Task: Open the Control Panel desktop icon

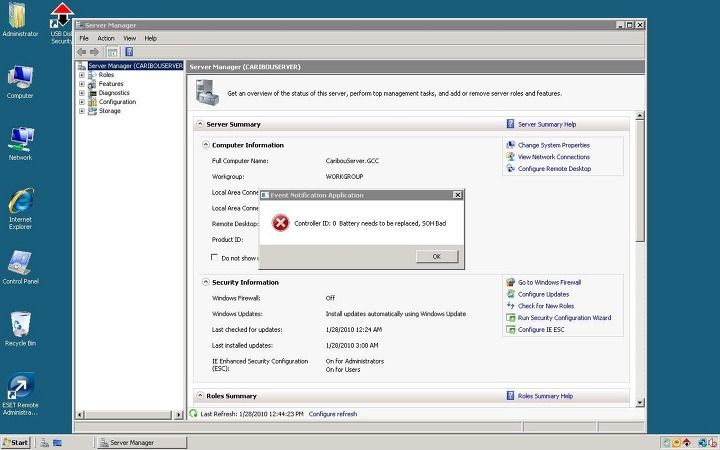Action: click(20, 268)
